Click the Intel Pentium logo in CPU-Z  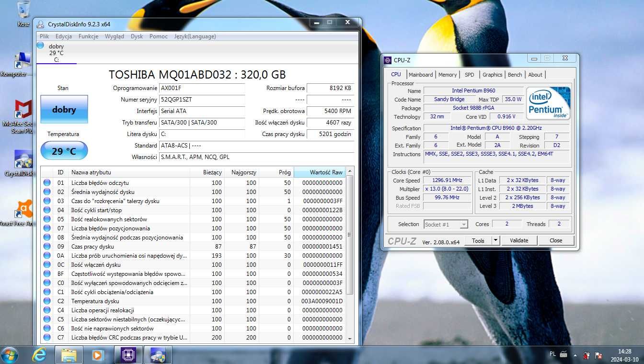548,103
